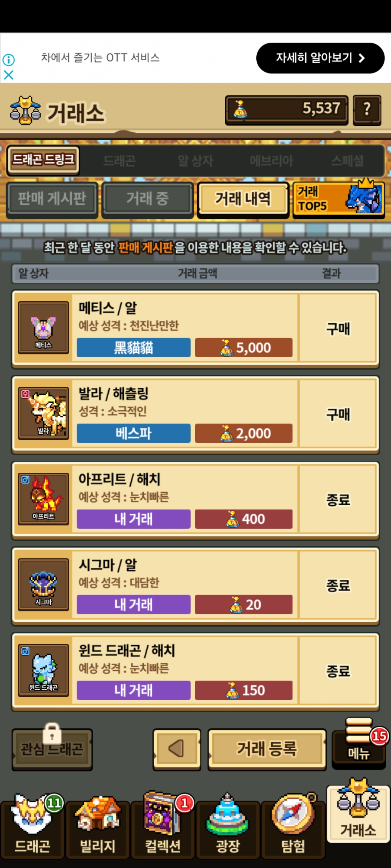Select the 아프리트 dragon thumbnail

(x=43, y=499)
